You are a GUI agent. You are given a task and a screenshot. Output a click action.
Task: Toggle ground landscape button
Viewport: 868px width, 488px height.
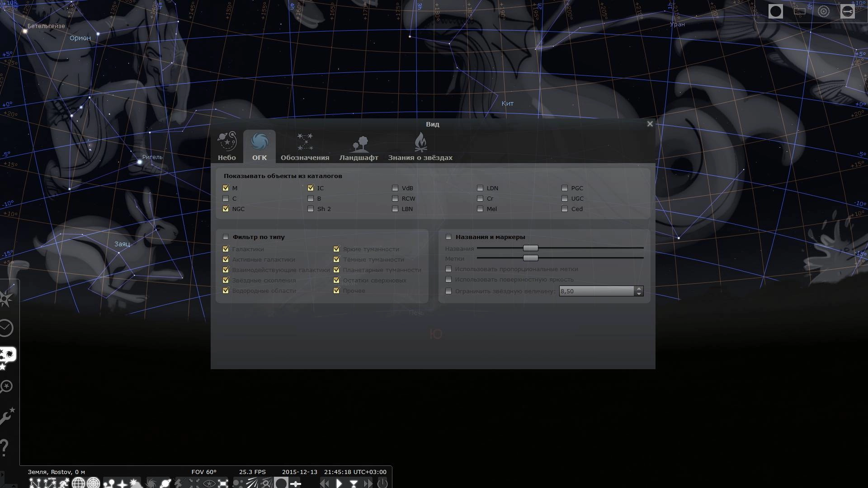(109, 483)
